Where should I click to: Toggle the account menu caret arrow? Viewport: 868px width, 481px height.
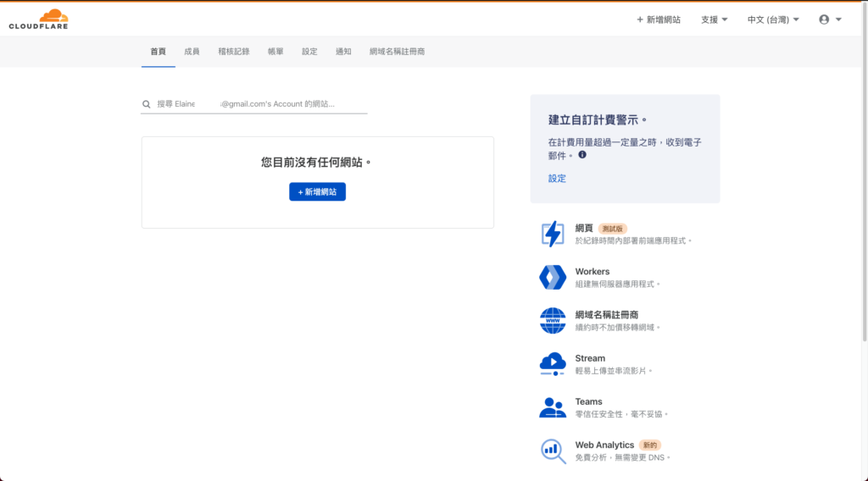point(838,19)
